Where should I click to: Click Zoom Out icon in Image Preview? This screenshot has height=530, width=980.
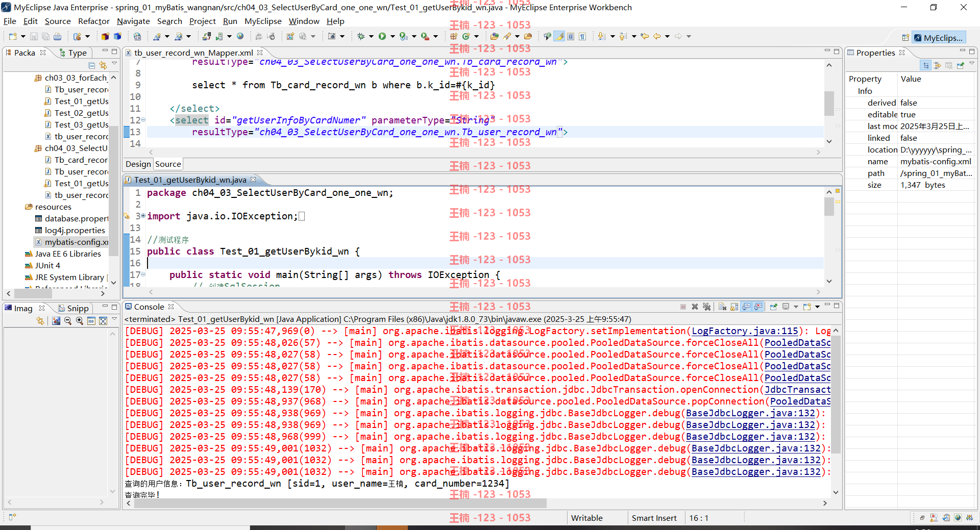[x=68, y=321]
